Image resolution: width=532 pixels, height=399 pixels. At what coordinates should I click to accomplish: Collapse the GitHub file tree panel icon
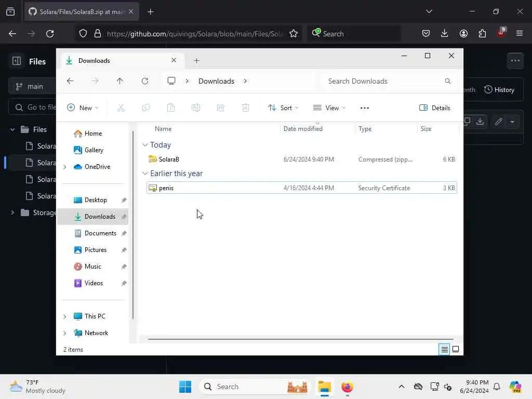tap(16, 61)
